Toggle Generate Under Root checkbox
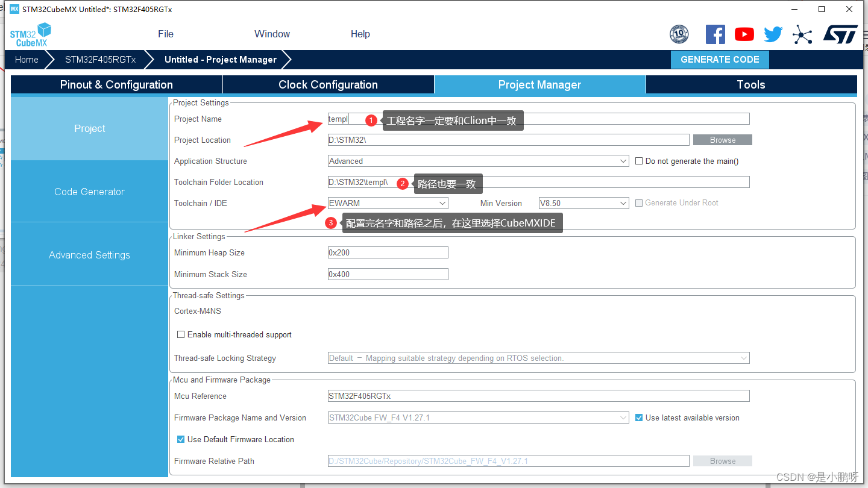This screenshot has width=868, height=488. (640, 203)
